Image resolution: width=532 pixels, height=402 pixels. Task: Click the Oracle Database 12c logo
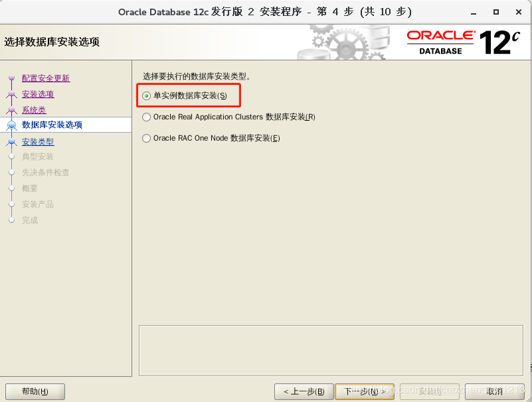click(463, 42)
